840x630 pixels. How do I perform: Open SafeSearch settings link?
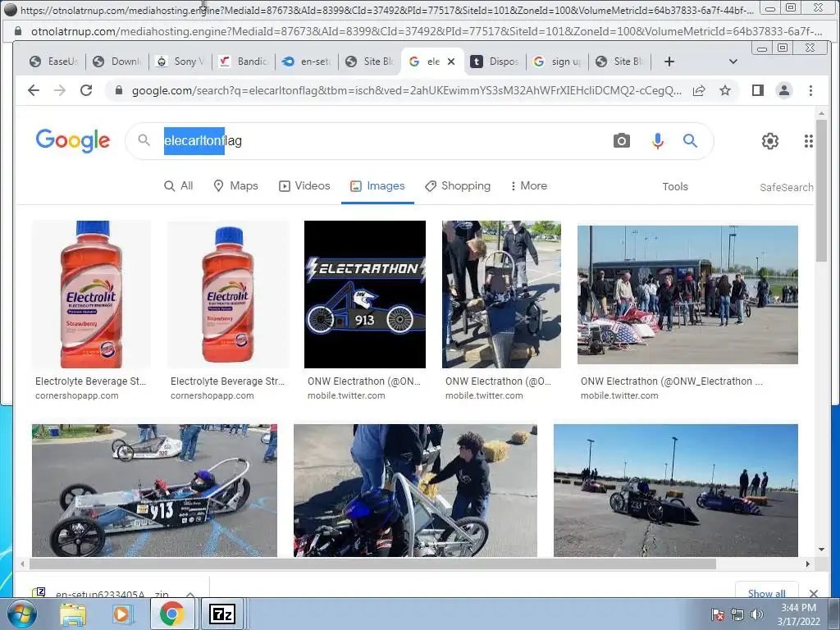pyautogui.click(x=786, y=188)
